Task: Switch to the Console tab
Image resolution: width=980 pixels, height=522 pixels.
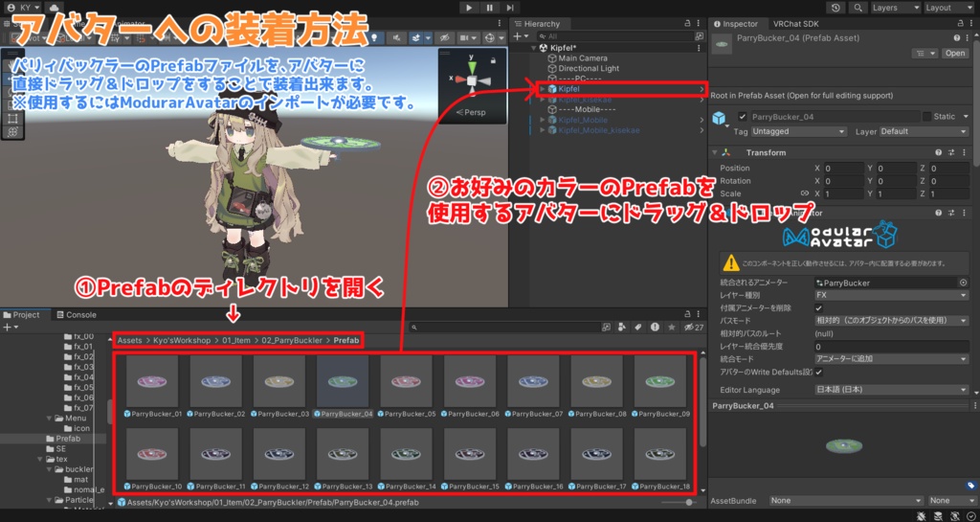Action: (x=77, y=314)
